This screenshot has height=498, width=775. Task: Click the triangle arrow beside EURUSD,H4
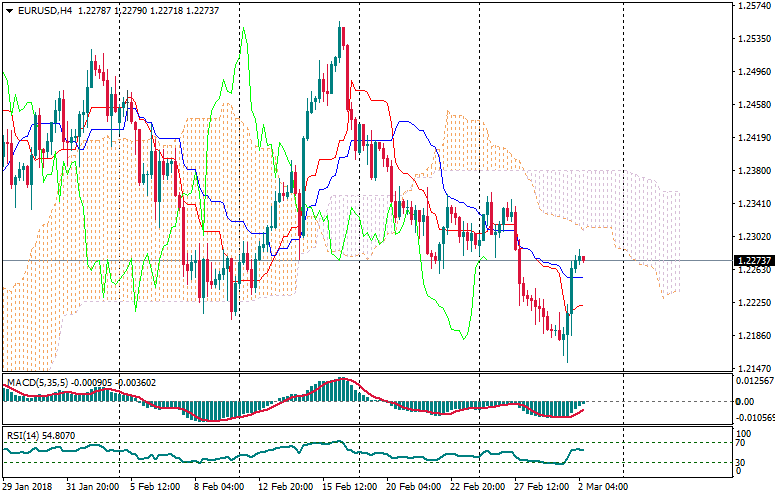(9, 11)
